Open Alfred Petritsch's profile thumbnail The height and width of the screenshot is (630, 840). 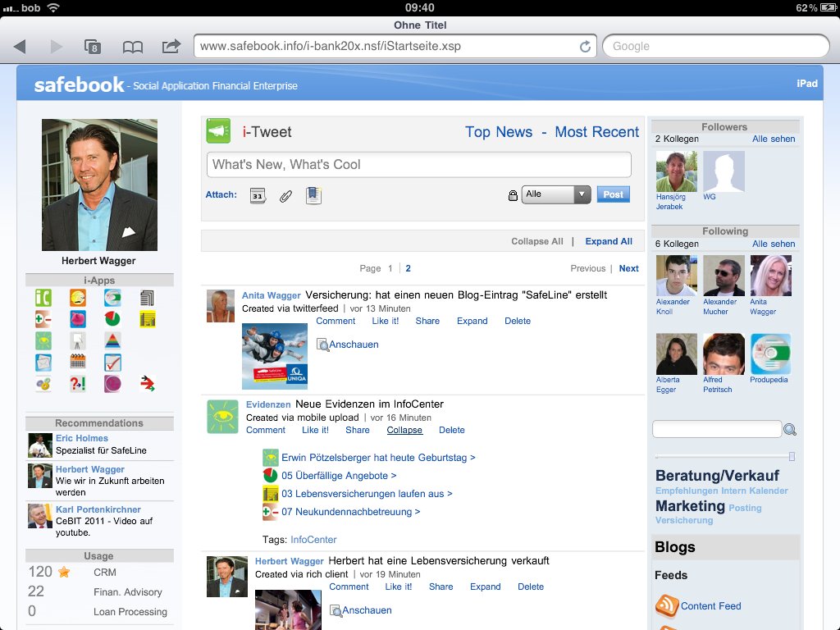[x=724, y=354]
